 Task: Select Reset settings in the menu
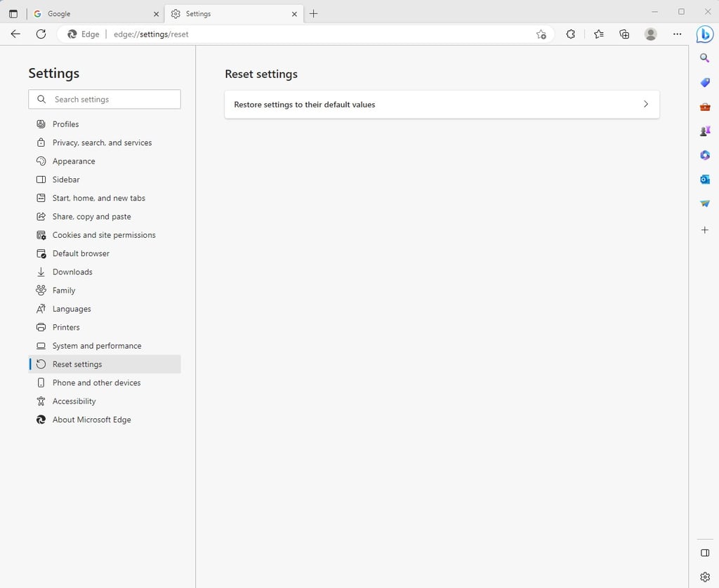(x=105, y=364)
